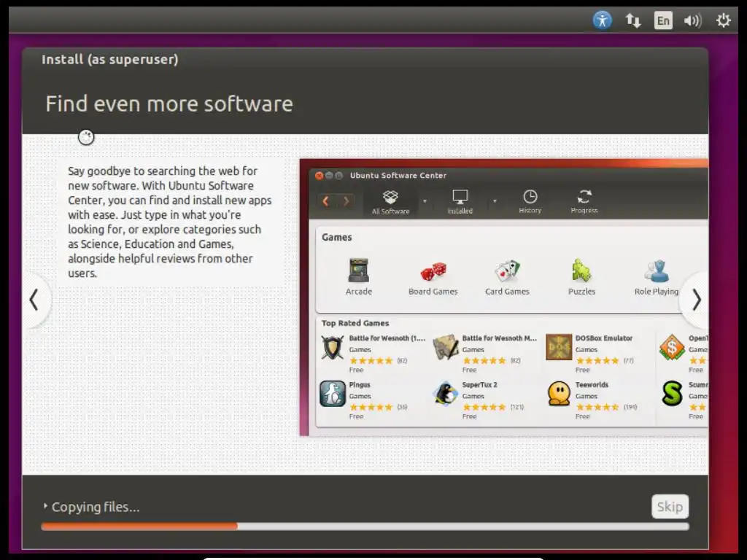Go to the previous slide arrow

tap(34, 300)
